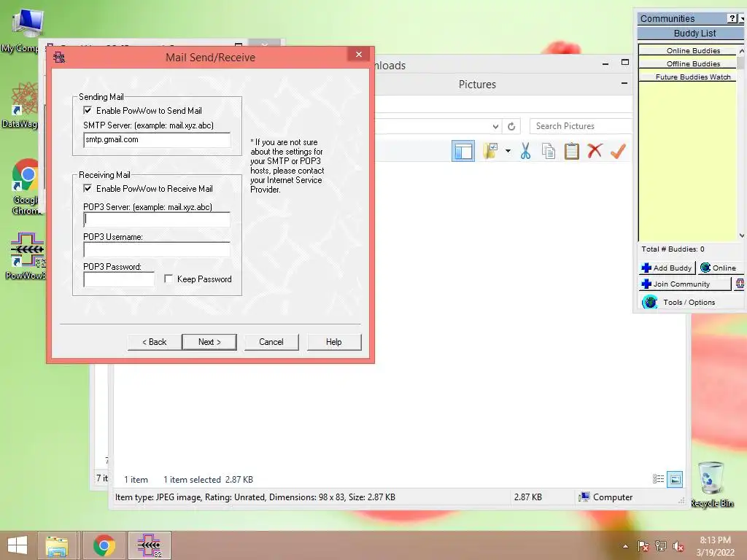
Task: Click the POP3 Server input field
Action: [157, 219]
